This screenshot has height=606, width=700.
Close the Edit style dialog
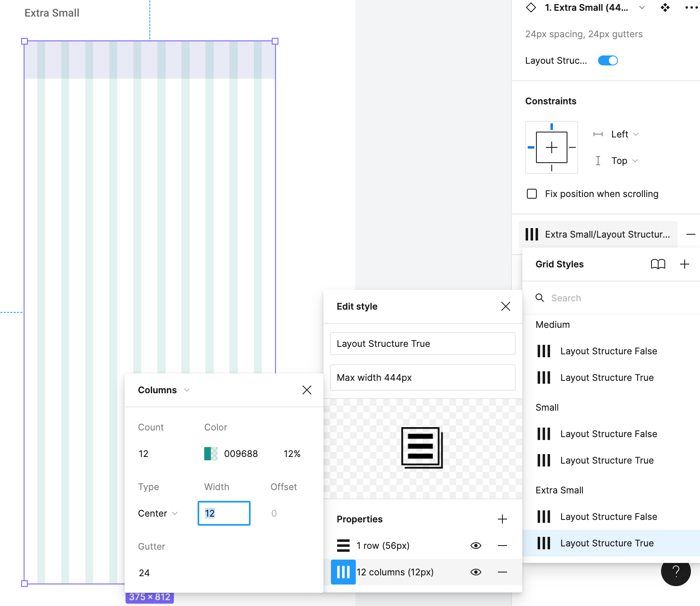pyautogui.click(x=505, y=306)
